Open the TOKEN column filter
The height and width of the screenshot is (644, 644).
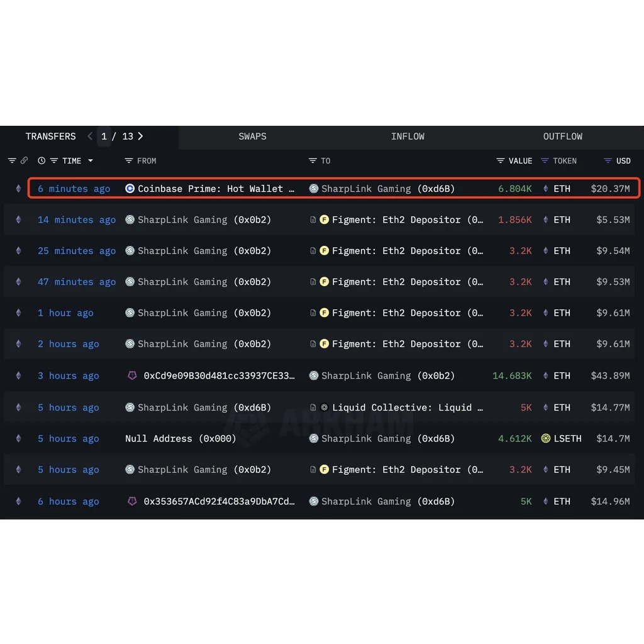[x=545, y=160]
